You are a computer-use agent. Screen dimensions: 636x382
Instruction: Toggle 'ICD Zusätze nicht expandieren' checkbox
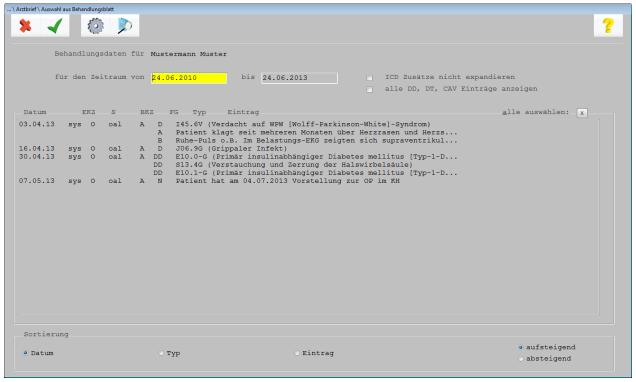coord(370,77)
